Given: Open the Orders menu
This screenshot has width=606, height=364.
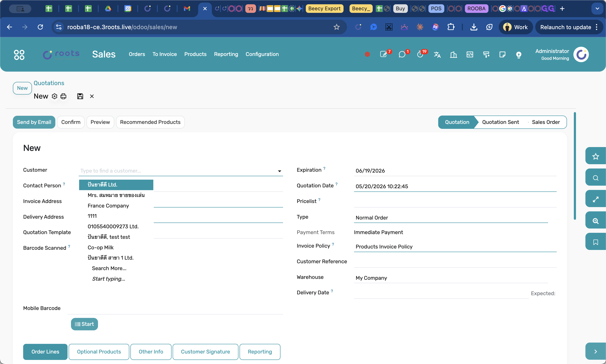Looking at the screenshot, I should tap(137, 54).
